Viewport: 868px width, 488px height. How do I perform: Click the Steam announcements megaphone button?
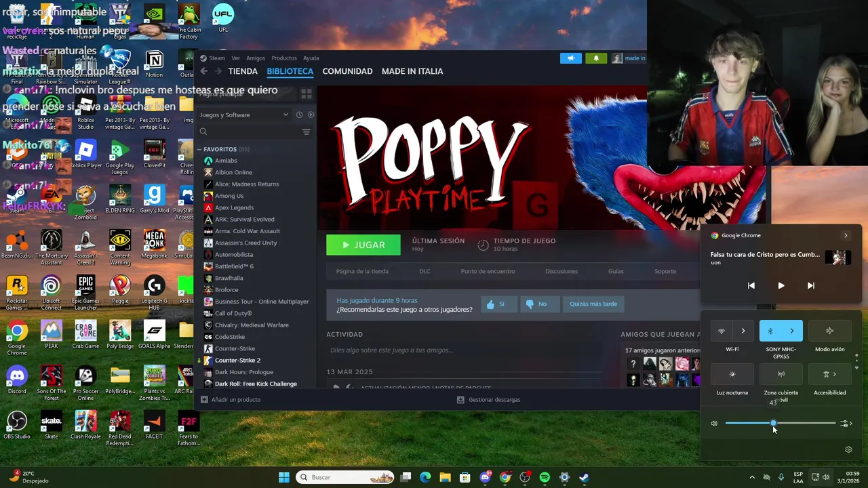[571, 58]
